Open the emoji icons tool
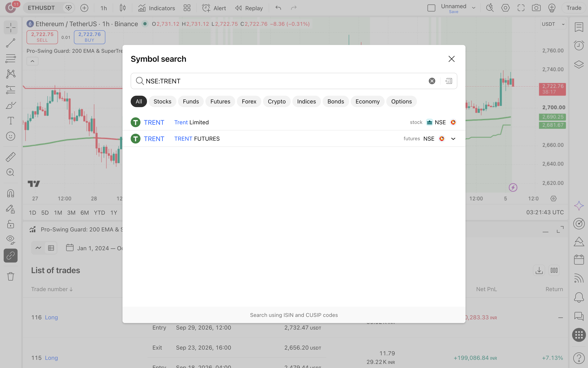The image size is (588, 368). [x=11, y=136]
